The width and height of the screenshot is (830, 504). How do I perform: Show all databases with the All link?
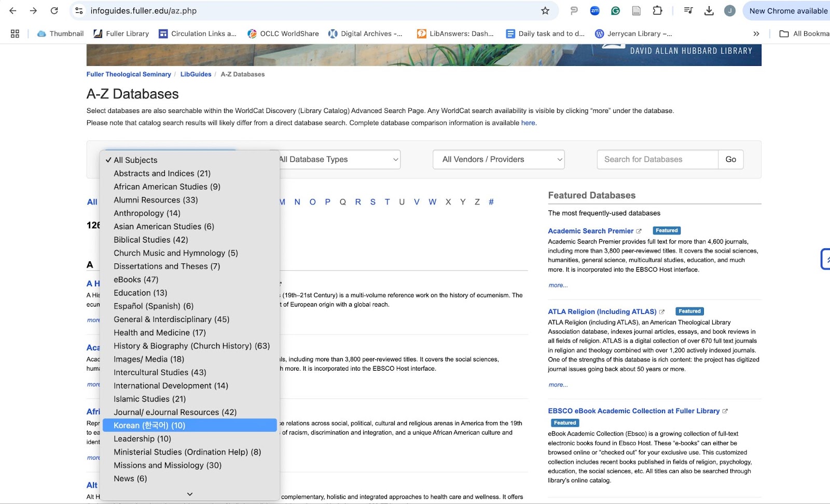coord(92,202)
